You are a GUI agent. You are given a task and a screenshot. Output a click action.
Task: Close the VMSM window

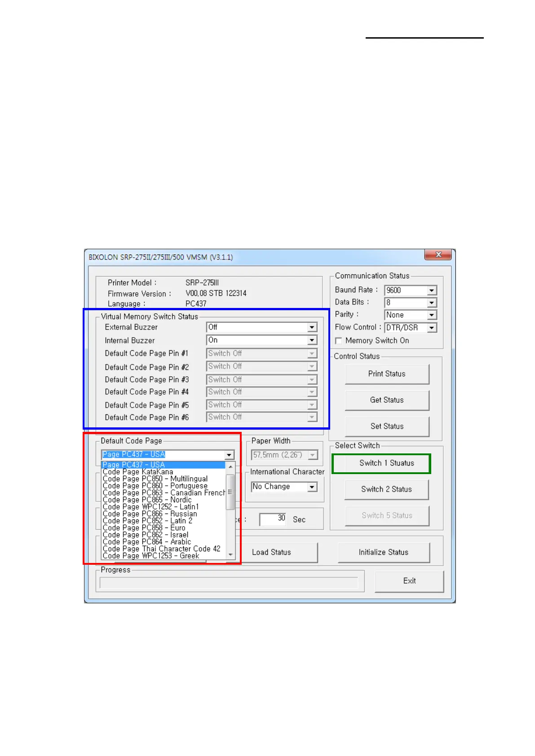[438, 255]
